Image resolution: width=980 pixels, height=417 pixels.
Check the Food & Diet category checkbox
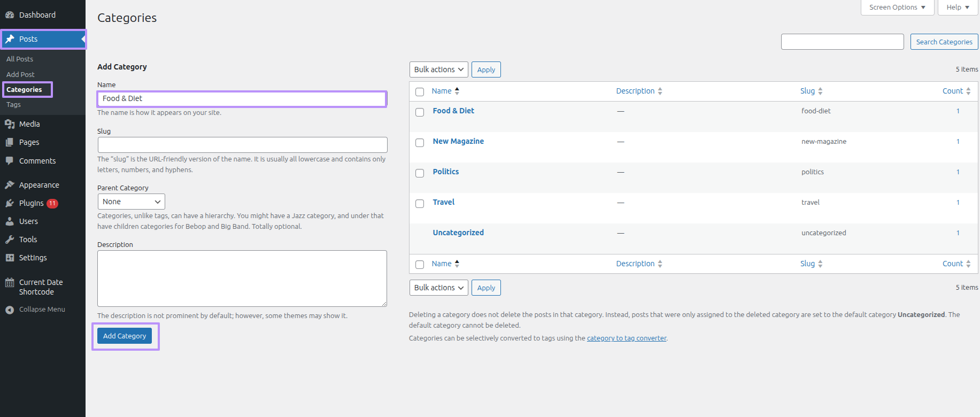[x=420, y=112]
